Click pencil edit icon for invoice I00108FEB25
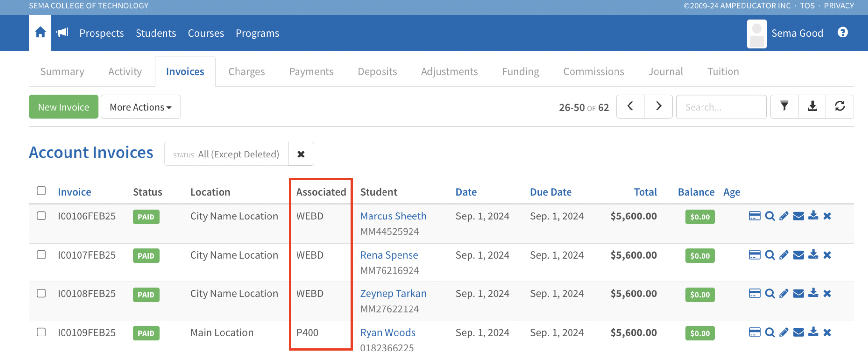The width and height of the screenshot is (868, 358). 784,294
